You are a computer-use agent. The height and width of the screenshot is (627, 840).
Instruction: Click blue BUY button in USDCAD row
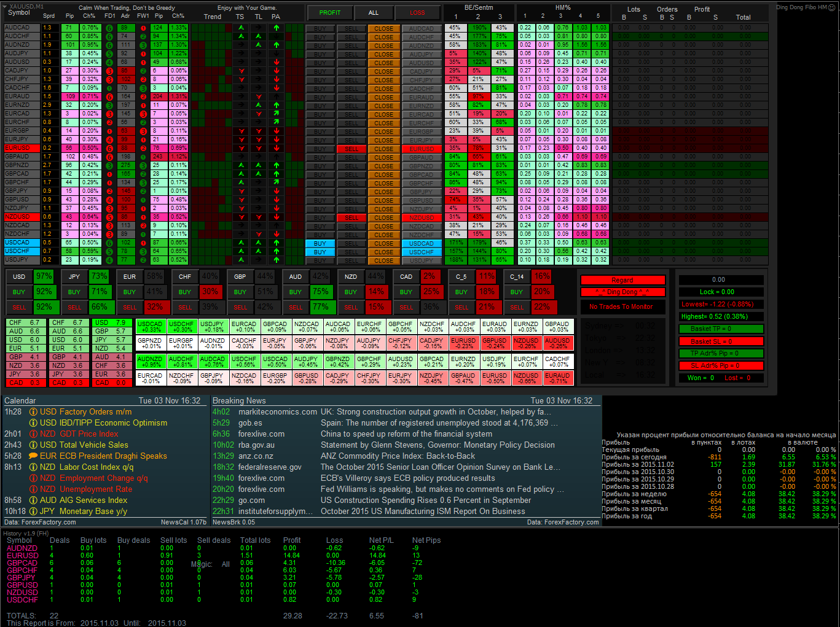point(320,243)
